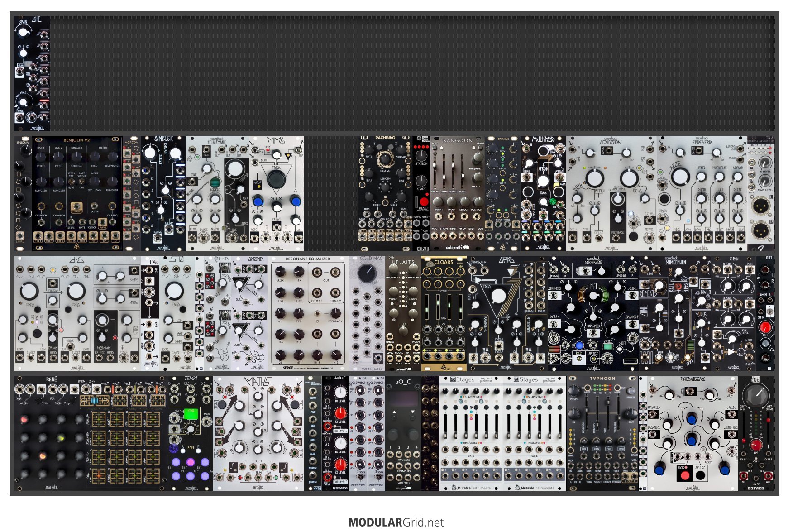Click the large FREQ knob on QPAS
Screen dimensions: 793x532
[498, 296]
